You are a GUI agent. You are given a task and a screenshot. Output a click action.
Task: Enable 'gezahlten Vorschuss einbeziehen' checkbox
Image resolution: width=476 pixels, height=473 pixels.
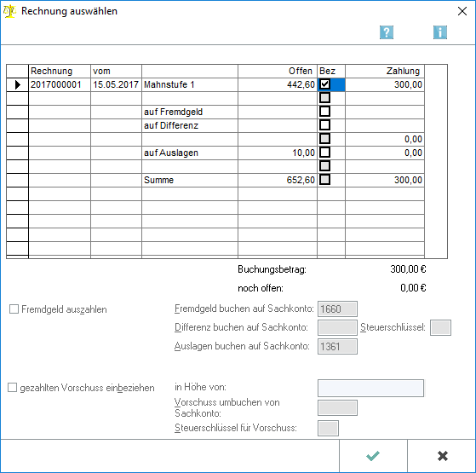[13, 388]
